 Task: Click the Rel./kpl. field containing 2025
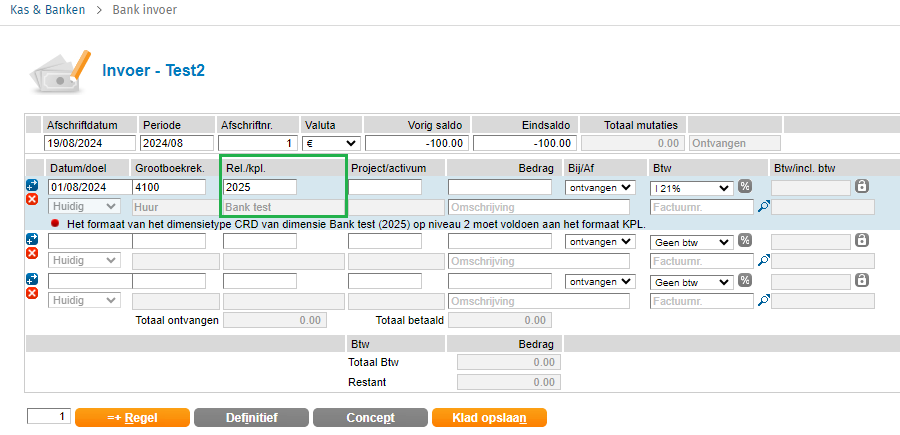pos(260,187)
